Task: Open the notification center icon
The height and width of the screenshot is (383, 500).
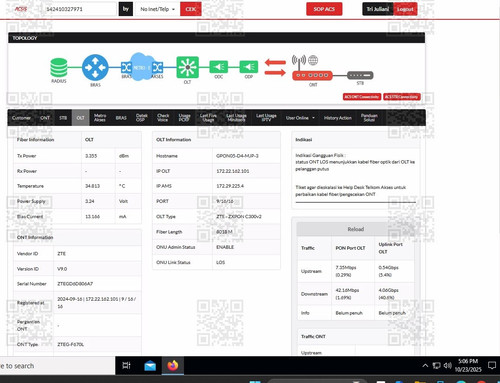Action: 492,365
